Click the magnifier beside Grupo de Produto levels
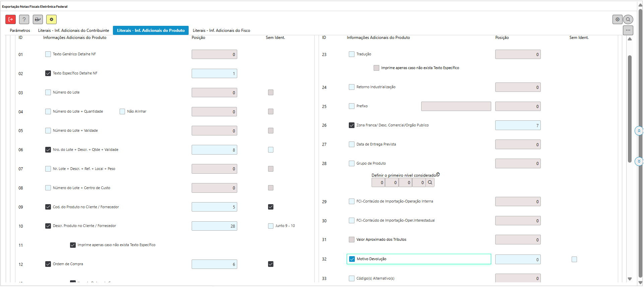This screenshot has width=644, height=287. 430,182
